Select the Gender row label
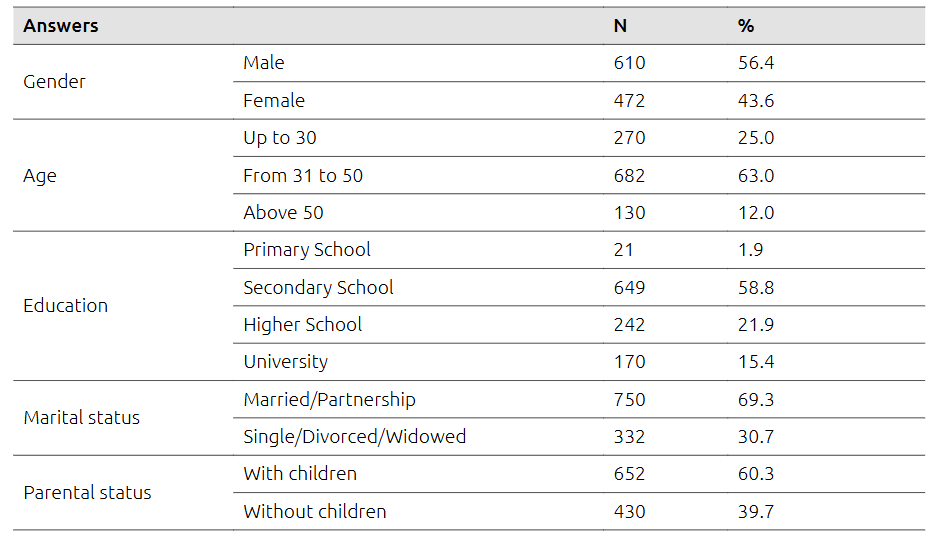The width and height of the screenshot is (940, 540). 54,82
